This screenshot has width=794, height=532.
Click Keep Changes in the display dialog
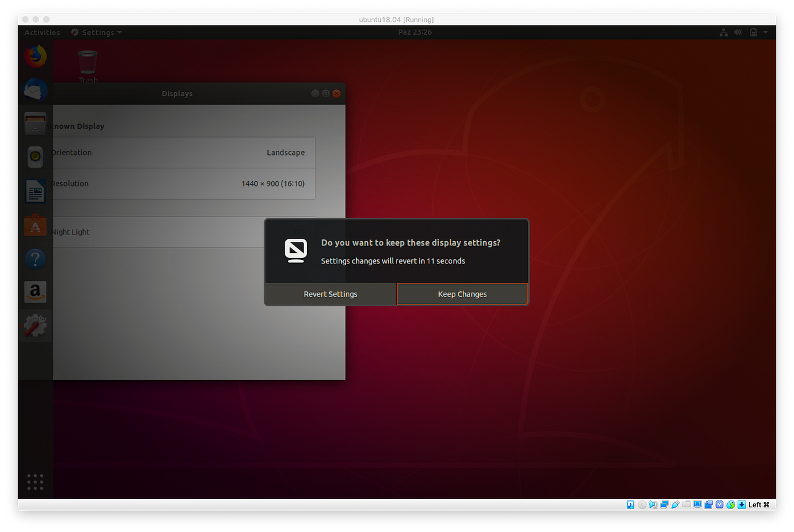click(462, 294)
